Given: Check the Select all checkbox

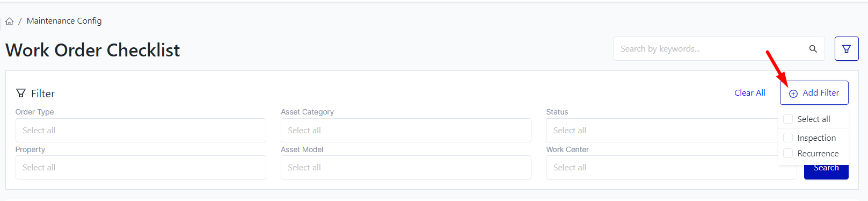Looking at the screenshot, I should (788, 119).
